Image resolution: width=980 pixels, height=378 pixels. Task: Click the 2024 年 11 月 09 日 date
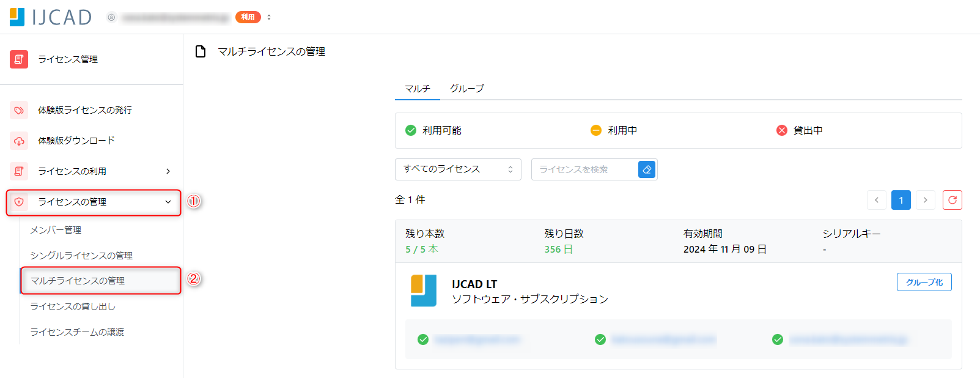coord(725,250)
